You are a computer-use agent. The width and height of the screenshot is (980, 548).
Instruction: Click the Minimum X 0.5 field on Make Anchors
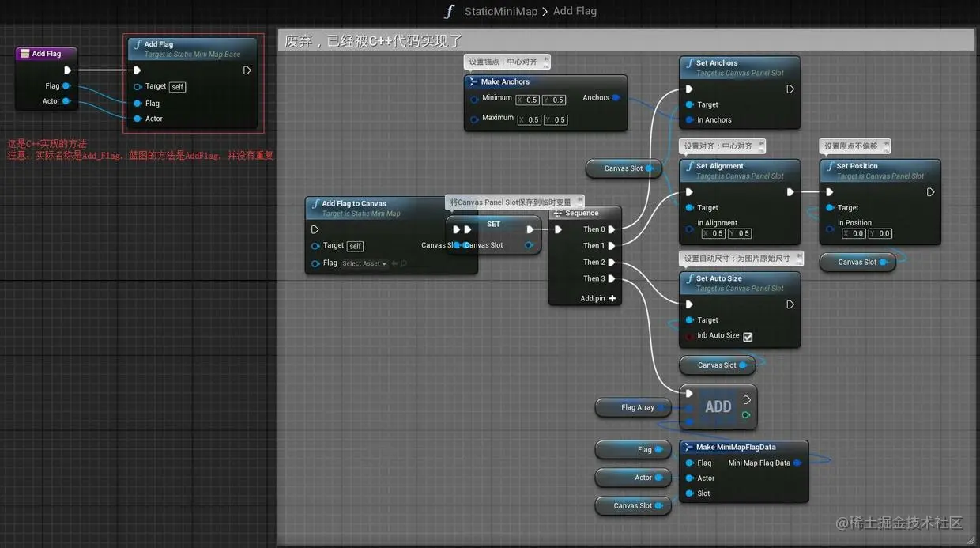[528, 100]
